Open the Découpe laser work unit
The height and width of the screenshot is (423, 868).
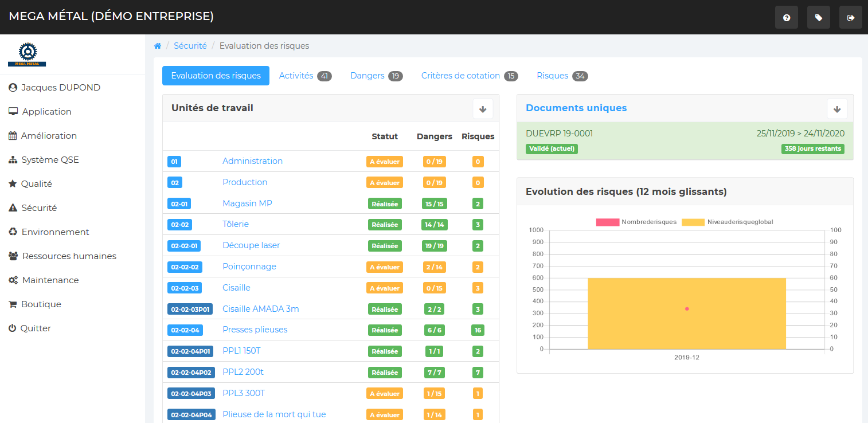[251, 245]
